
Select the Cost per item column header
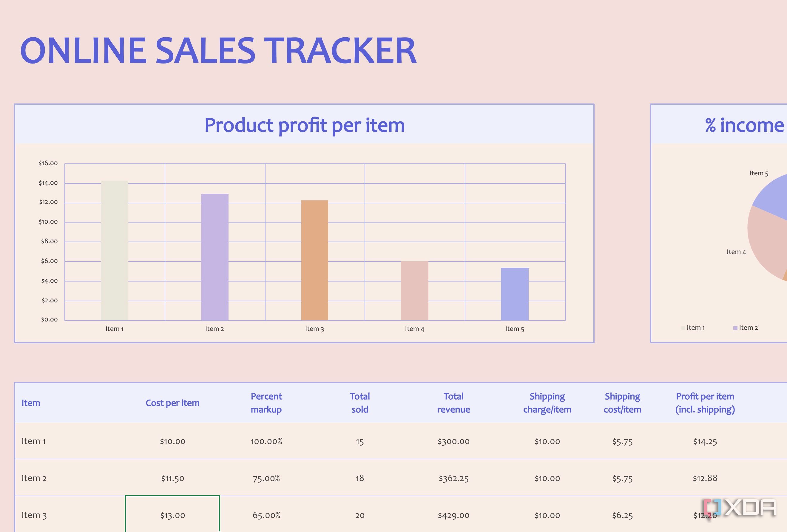click(172, 403)
